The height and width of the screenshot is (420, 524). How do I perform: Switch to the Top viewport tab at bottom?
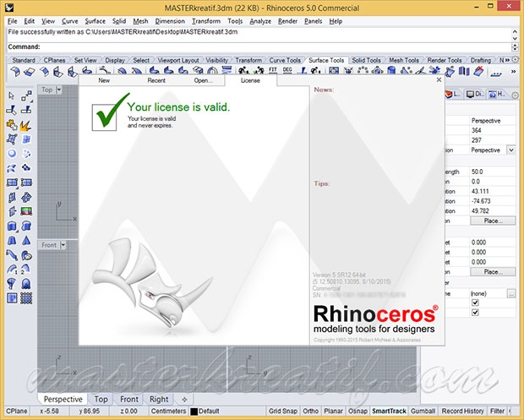point(101,399)
